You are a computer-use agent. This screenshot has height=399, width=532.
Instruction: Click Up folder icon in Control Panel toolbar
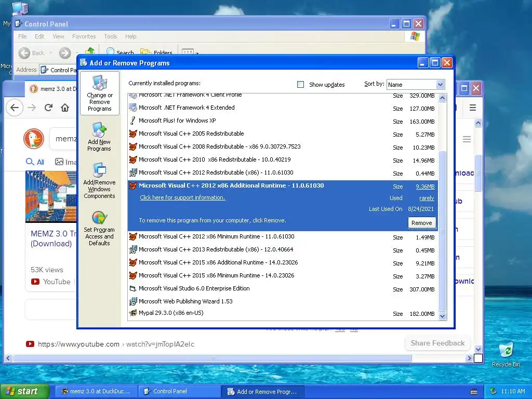[x=90, y=52]
